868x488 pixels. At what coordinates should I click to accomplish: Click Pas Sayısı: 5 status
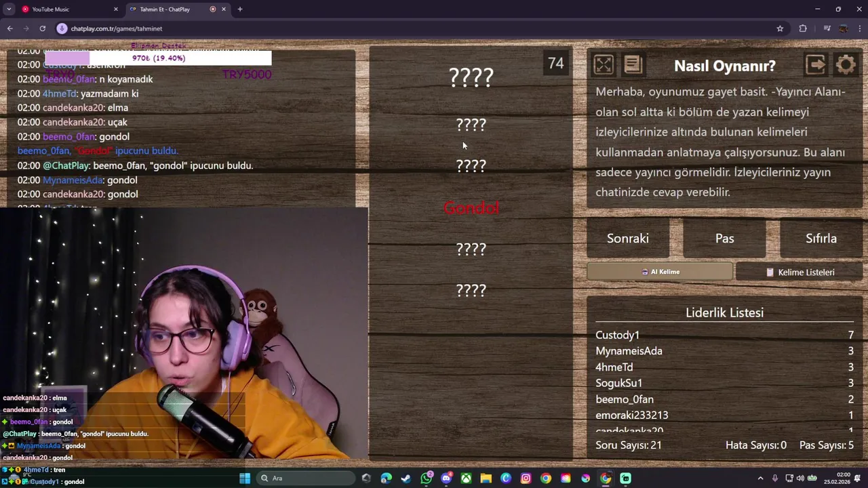pos(827,445)
